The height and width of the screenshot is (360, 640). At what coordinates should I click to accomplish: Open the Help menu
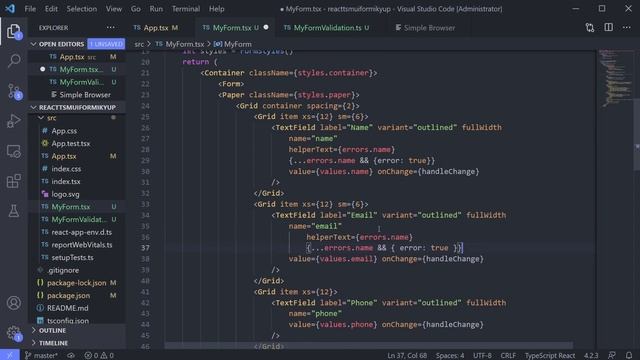coord(217,9)
